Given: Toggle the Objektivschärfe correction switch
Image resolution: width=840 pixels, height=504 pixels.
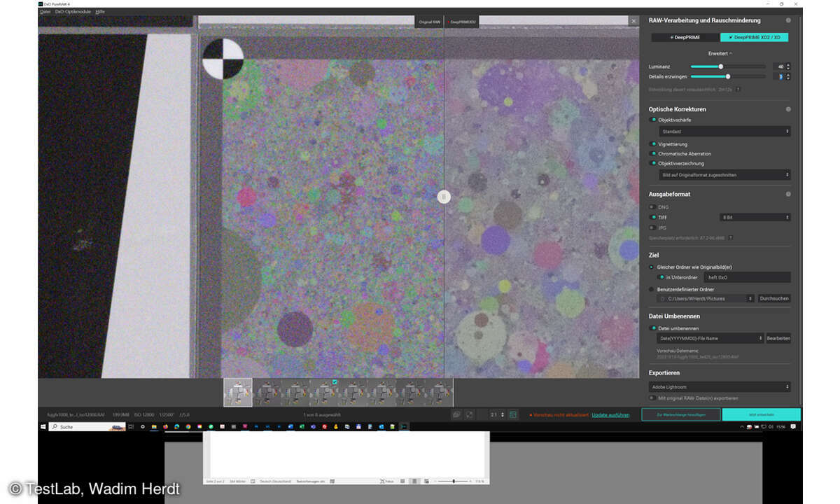Looking at the screenshot, I should (653, 120).
